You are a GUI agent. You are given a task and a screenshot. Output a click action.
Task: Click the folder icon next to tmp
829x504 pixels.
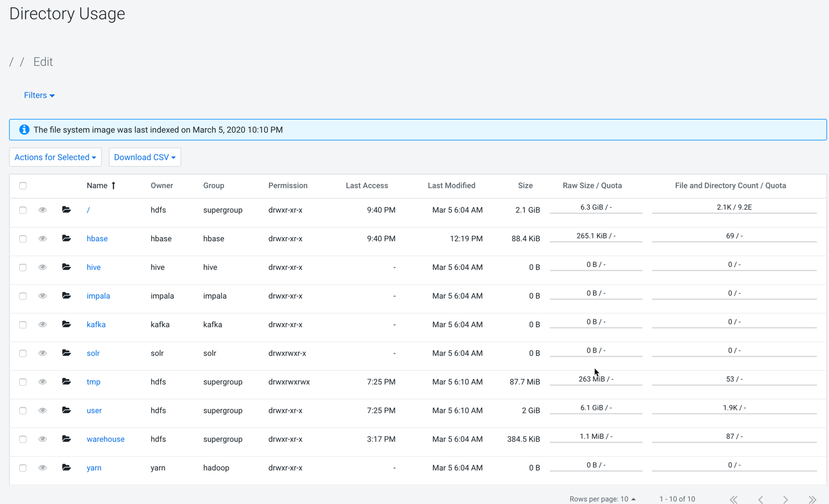click(66, 382)
